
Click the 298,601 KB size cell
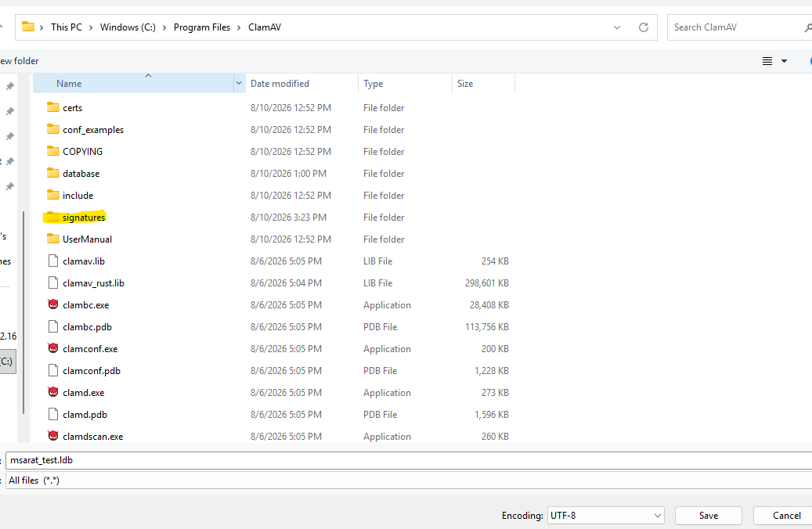(487, 283)
